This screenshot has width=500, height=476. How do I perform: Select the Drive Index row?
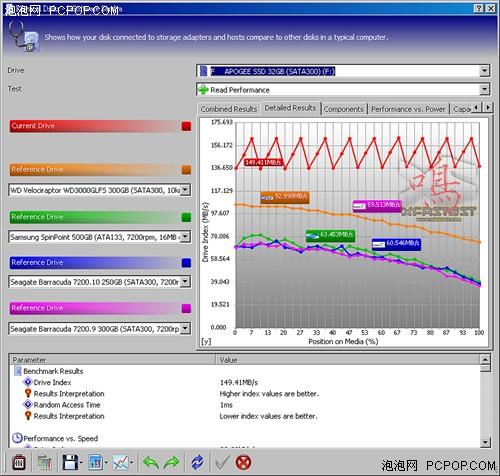52,382
